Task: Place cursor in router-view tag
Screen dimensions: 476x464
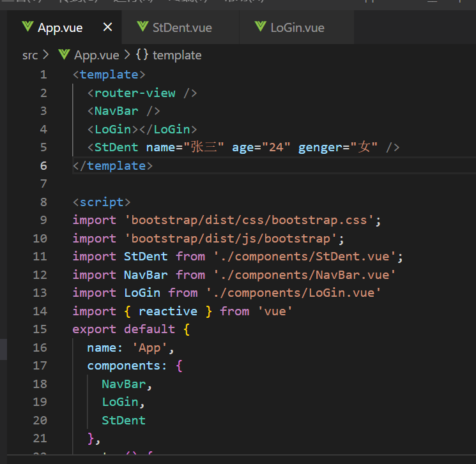Action: pos(142,93)
